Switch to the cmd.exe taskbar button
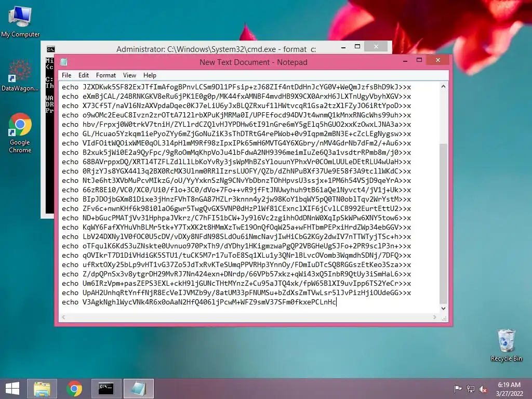The image size is (532, 399). pyautogui.click(x=106, y=389)
